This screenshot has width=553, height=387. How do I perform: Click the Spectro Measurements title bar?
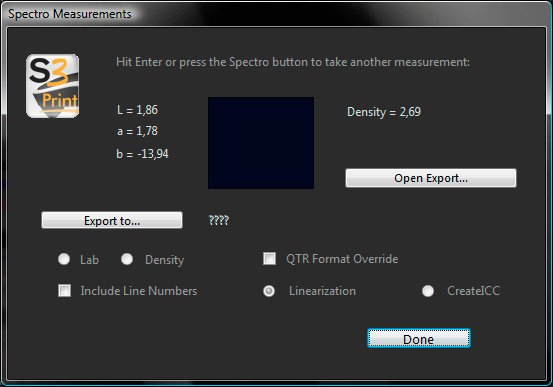pos(276,14)
